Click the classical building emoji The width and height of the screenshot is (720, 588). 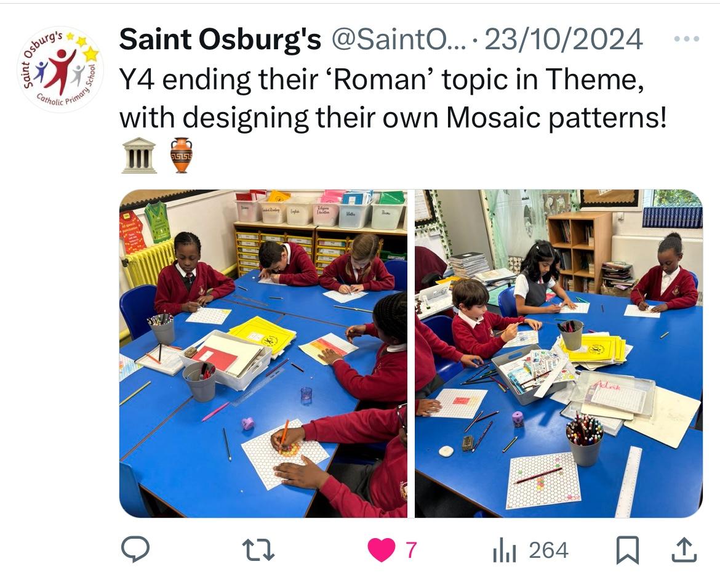(x=139, y=155)
